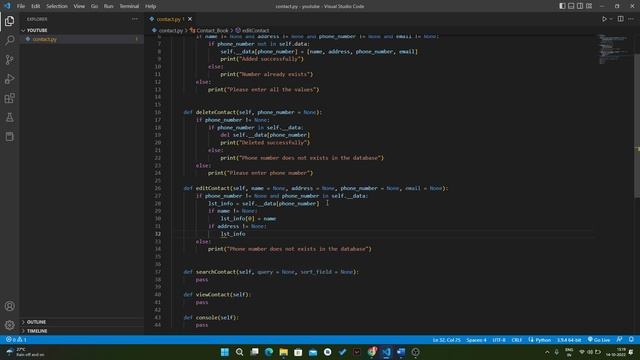Toggle the bottom panel layout button

(571, 6)
